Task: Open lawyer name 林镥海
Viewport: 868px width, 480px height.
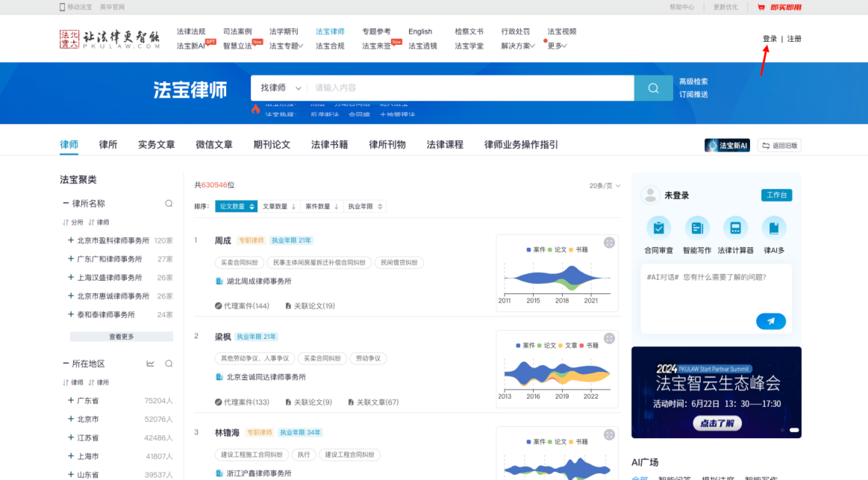Action: tap(227, 432)
